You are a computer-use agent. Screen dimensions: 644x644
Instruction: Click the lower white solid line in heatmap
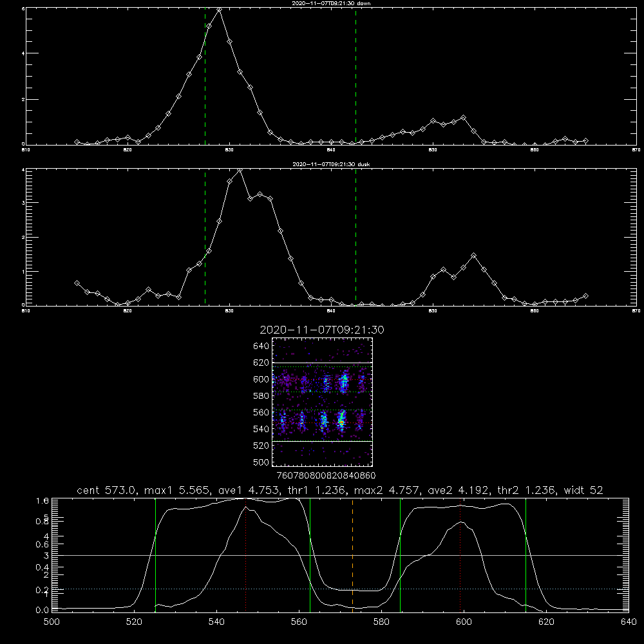pyautogui.click(x=323, y=441)
